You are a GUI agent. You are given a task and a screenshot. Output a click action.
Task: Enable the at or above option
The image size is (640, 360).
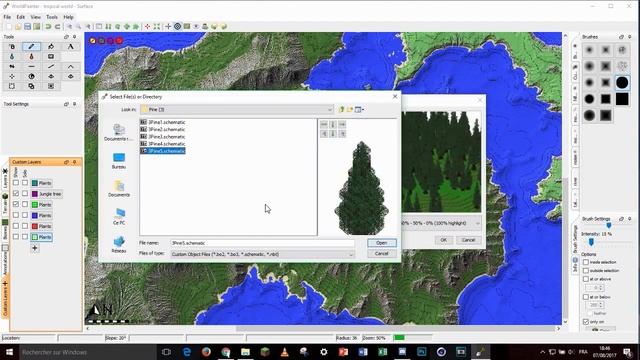(586, 279)
